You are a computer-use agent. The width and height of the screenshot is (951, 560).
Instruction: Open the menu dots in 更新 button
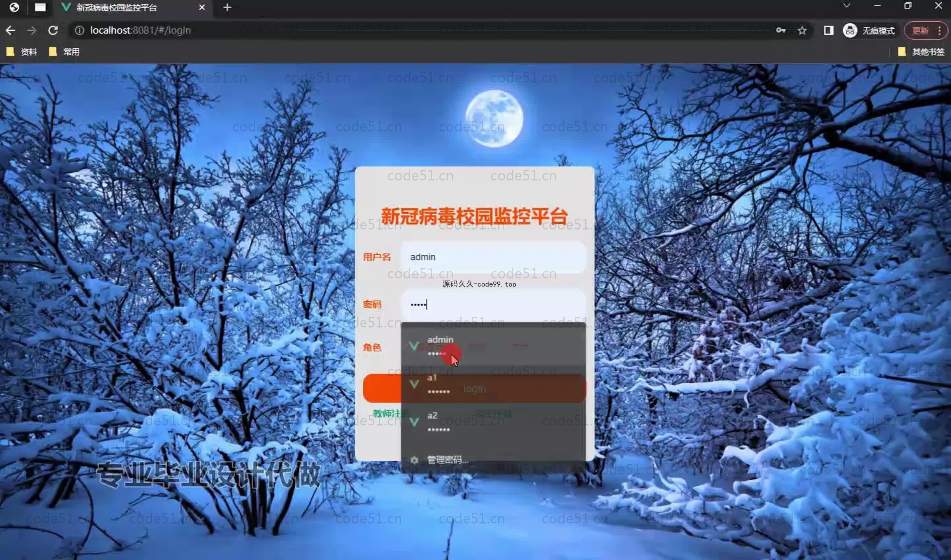click(939, 30)
